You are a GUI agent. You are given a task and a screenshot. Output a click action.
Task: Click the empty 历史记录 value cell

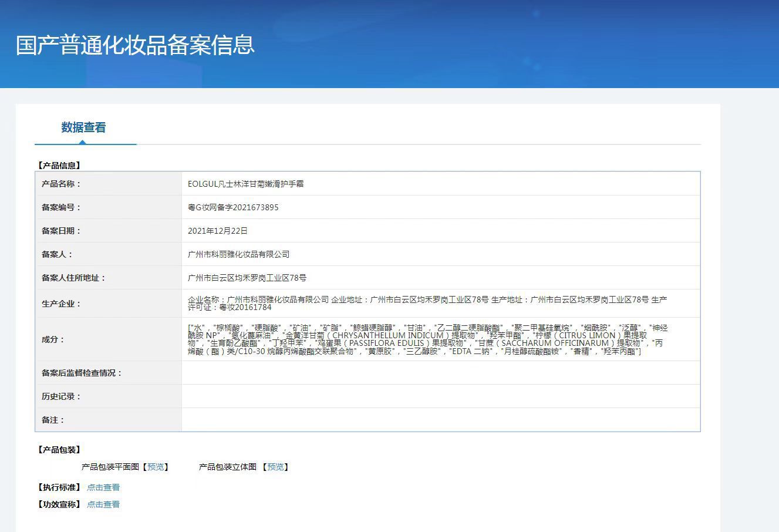coord(440,396)
